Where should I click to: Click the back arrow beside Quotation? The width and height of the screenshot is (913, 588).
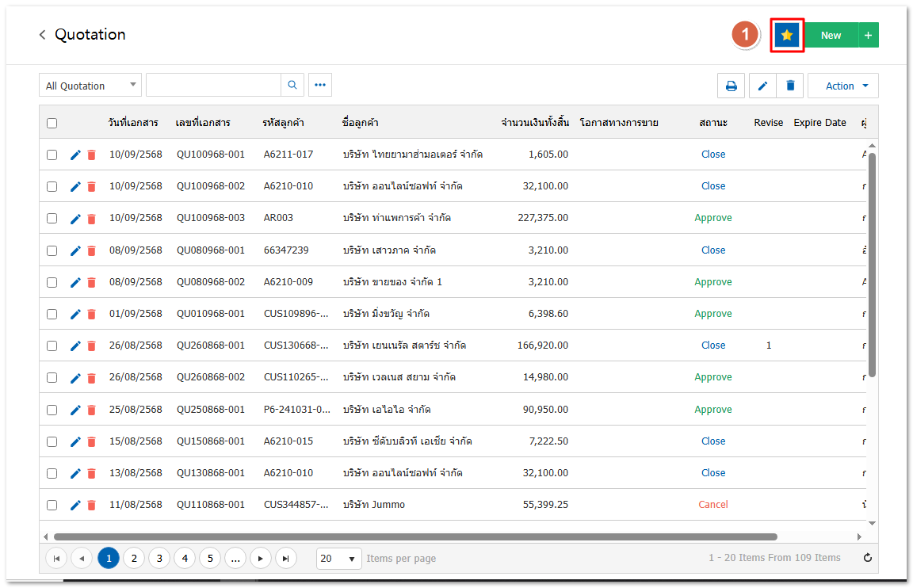tap(42, 35)
